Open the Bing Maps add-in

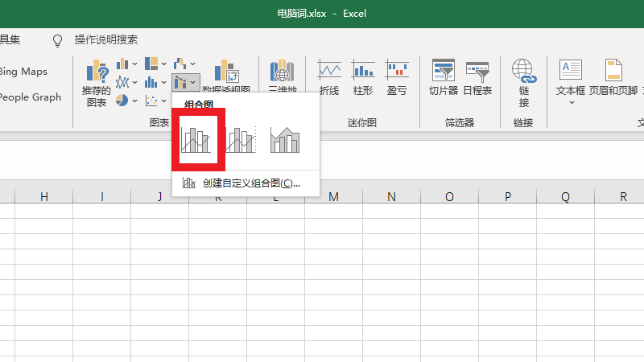[x=23, y=72]
